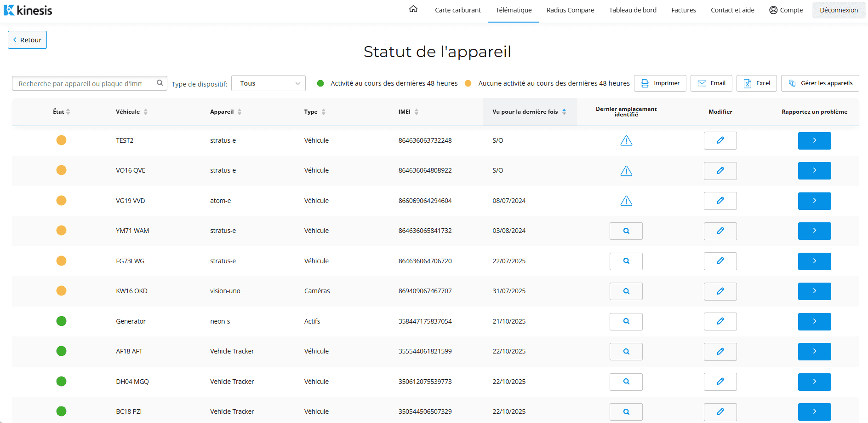The width and height of the screenshot is (868, 423).
Task: Open last location for YM71 WAM
Action: 626,231
